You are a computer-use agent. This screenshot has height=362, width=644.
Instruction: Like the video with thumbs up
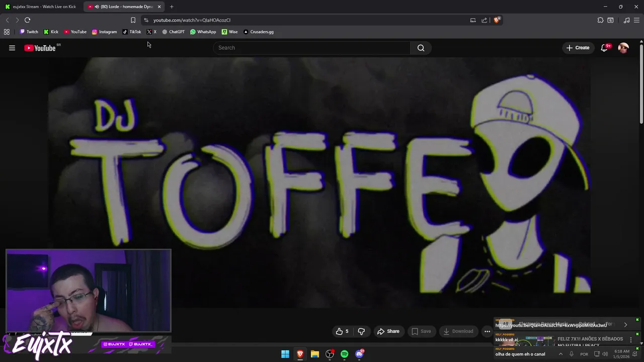pyautogui.click(x=342, y=331)
